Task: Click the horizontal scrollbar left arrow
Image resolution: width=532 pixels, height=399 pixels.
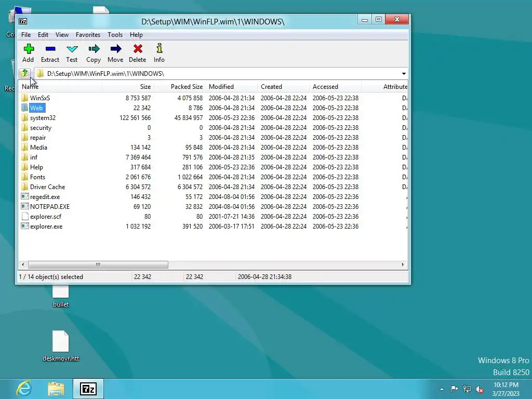Action: click(x=23, y=264)
